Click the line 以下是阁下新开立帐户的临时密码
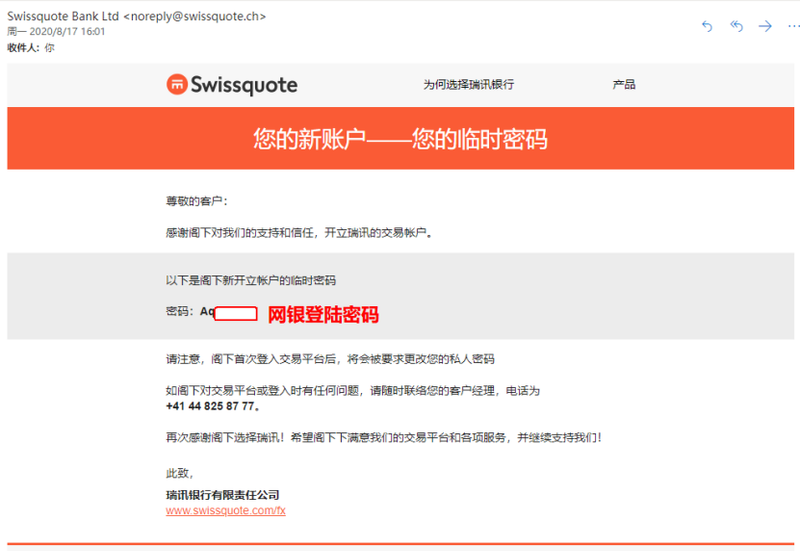This screenshot has width=800, height=551. (251, 281)
